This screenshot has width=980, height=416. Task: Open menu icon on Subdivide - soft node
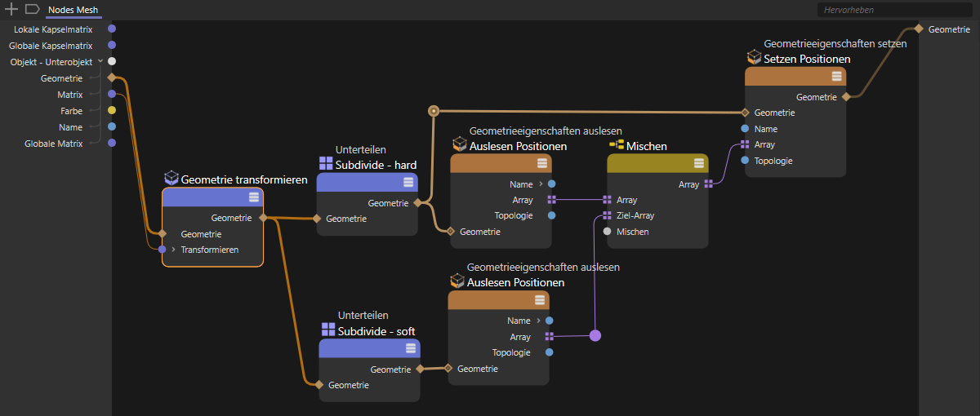[x=411, y=348]
